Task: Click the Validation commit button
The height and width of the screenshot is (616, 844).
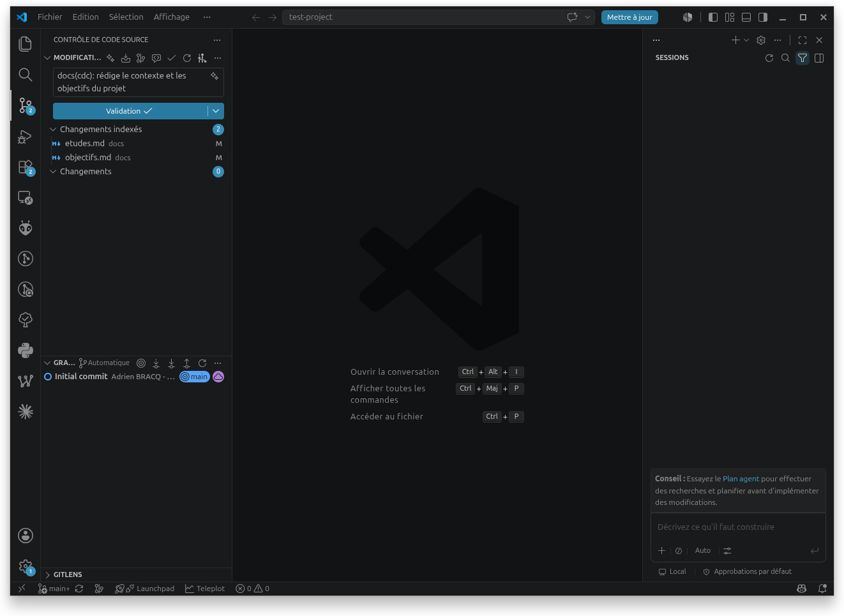Action: 130,111
